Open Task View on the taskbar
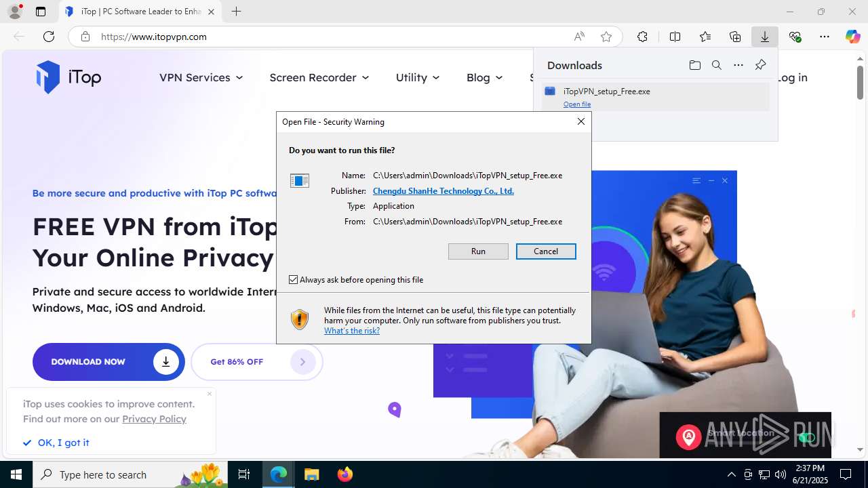The height and width of the screenshot is (488, 868). [x=244, y=474]
